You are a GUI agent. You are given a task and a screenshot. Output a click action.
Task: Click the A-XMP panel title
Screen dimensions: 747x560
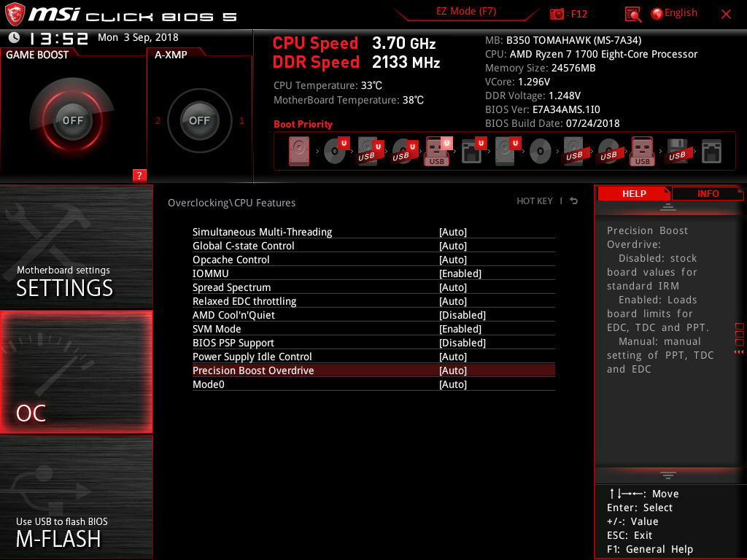pyautogui.click(x=171, y=55)
